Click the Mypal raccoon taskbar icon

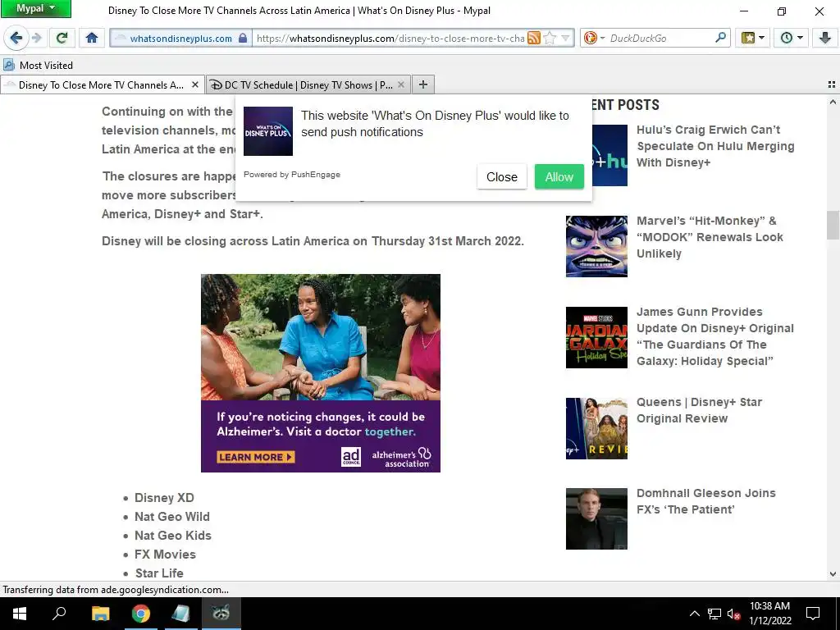pyautogui.click(x=221, y=614)
